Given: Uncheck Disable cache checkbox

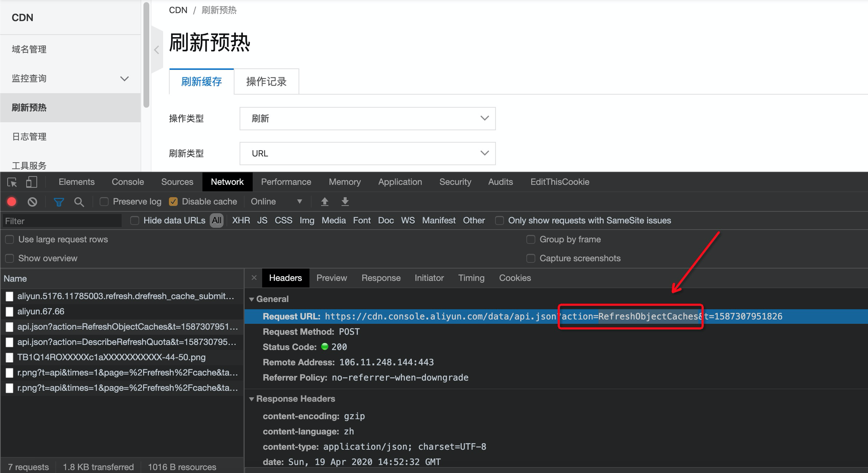Looking at the screenshot, I should 173,202.
